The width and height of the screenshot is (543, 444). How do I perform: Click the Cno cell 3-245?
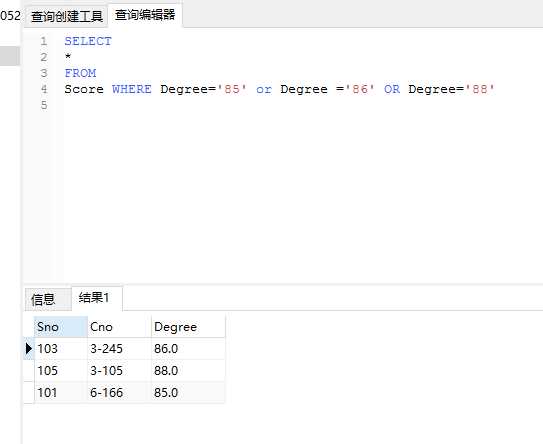(x=119, y=348)
